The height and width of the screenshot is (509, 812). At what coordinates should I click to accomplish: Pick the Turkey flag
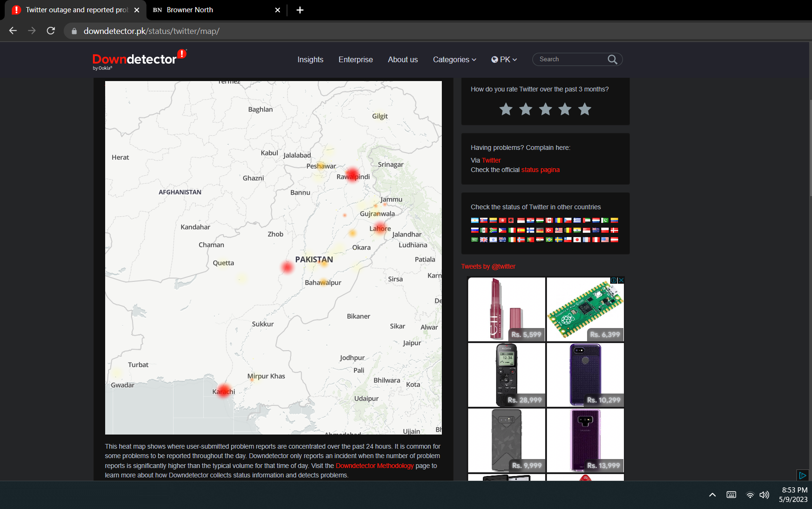549,230
